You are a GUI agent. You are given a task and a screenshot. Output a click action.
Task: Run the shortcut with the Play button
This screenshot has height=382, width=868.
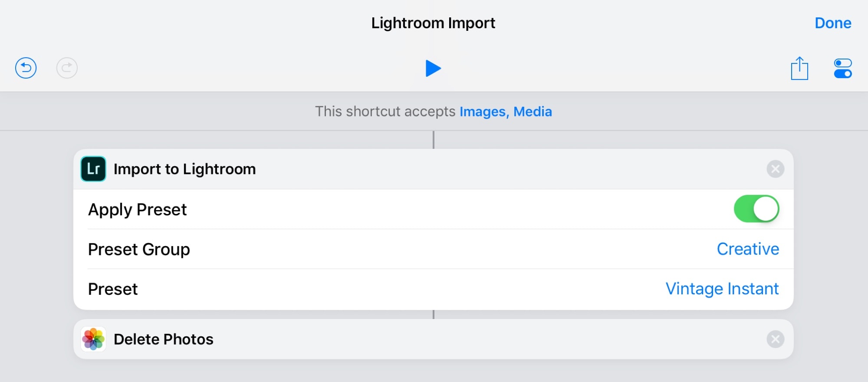434,68
